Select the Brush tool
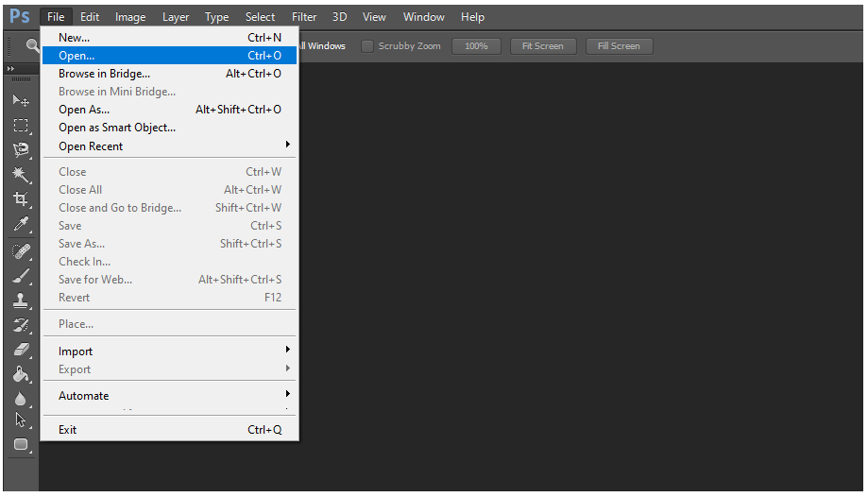Viewport: 868px width, 497px height. tap(21, 276)
